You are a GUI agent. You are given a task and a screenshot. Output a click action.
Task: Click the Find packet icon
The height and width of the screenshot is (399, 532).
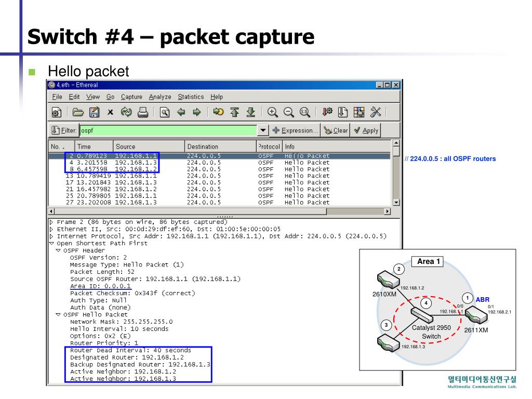point(165,112)
